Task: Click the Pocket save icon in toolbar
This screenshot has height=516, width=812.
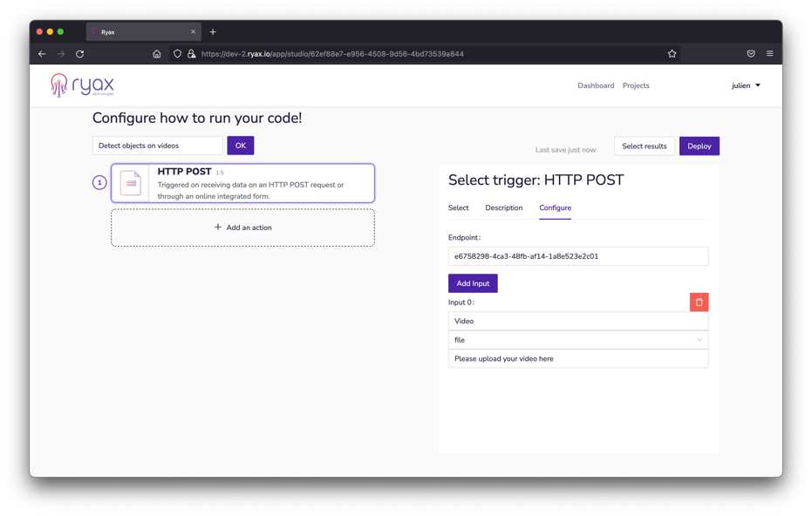Action: point(750,54)
